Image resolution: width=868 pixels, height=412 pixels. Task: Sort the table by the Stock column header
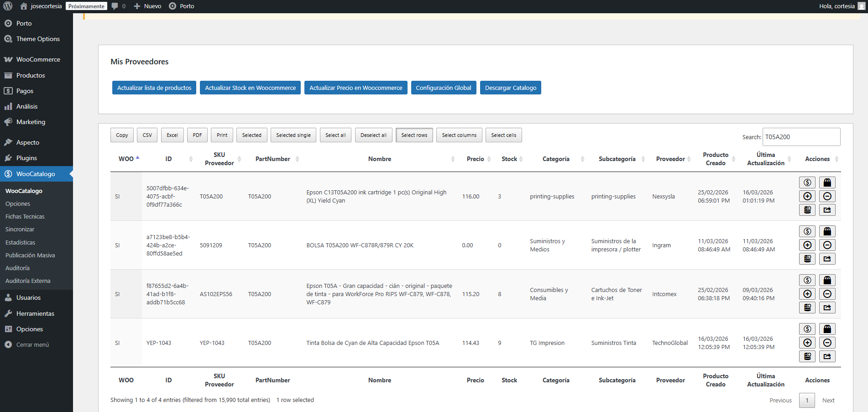click(509, 159)
